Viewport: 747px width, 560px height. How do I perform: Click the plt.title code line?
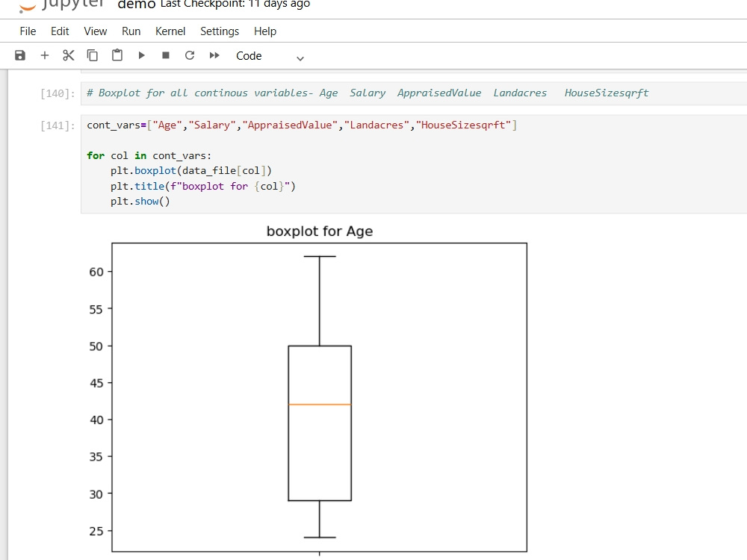203,186
